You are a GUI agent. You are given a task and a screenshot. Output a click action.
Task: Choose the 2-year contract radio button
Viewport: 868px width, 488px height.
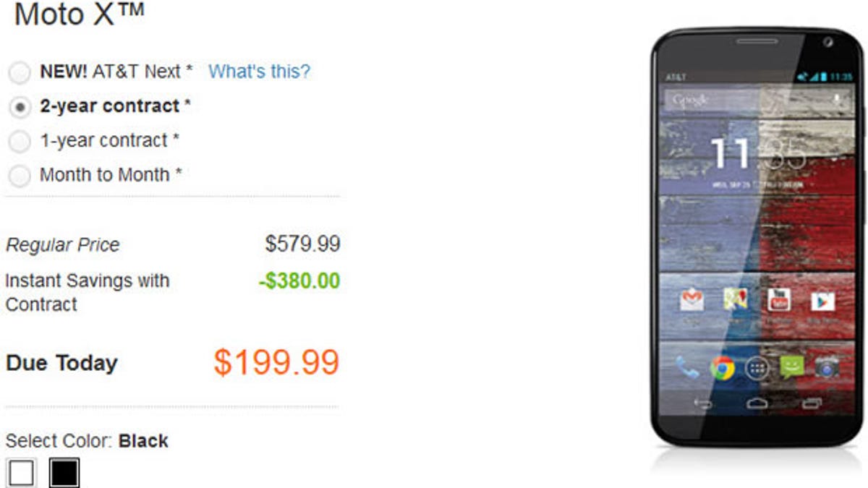click(20, 107)
